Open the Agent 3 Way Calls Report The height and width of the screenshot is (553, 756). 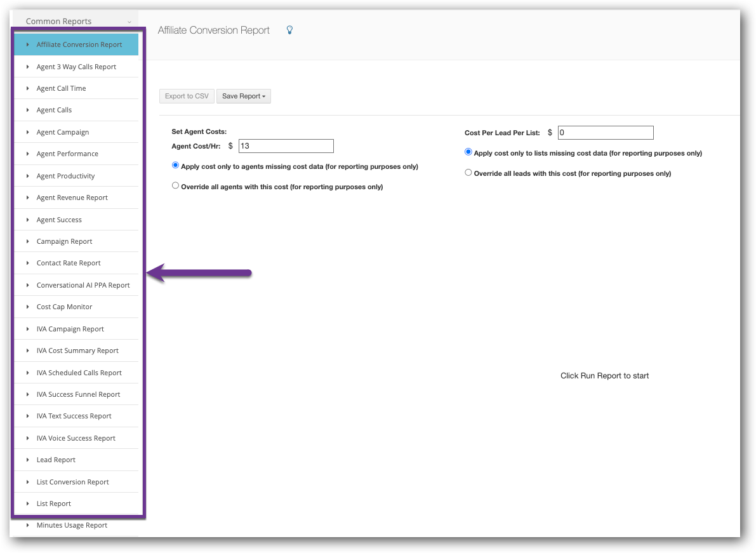(x=76, y=67)
